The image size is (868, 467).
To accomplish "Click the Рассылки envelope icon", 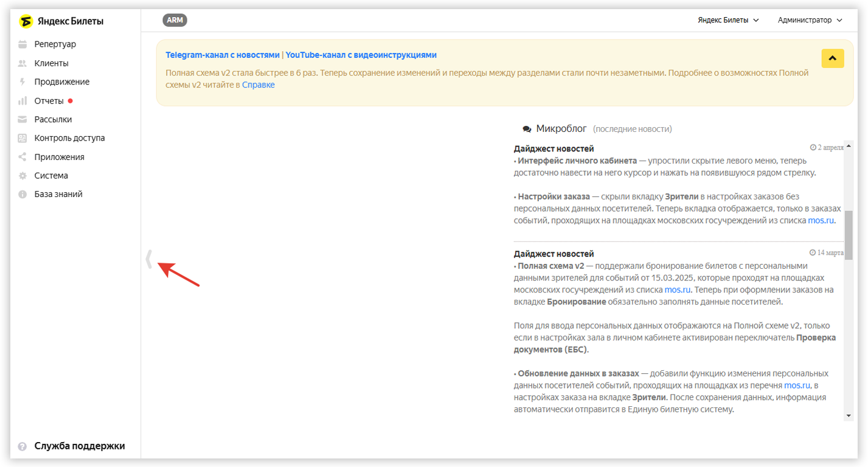I will (23, 120).
